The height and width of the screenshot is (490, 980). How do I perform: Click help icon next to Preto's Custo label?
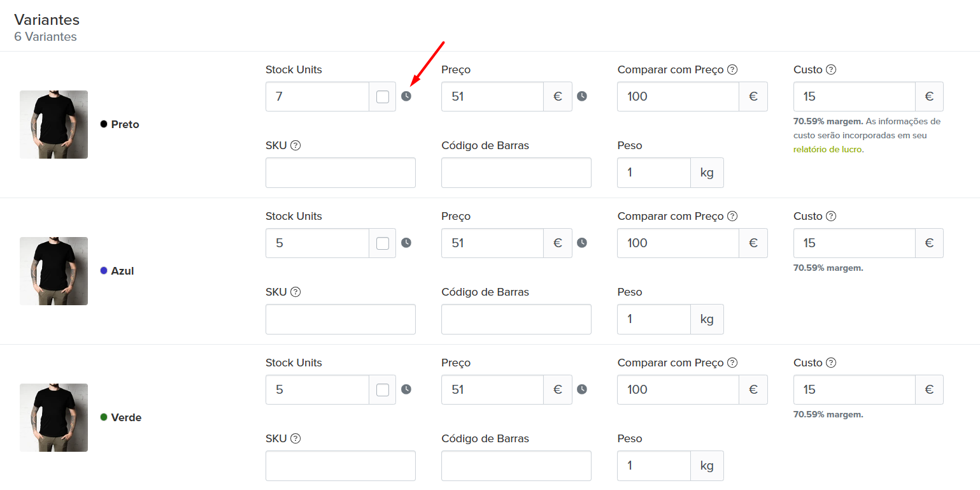click(830, 70)
